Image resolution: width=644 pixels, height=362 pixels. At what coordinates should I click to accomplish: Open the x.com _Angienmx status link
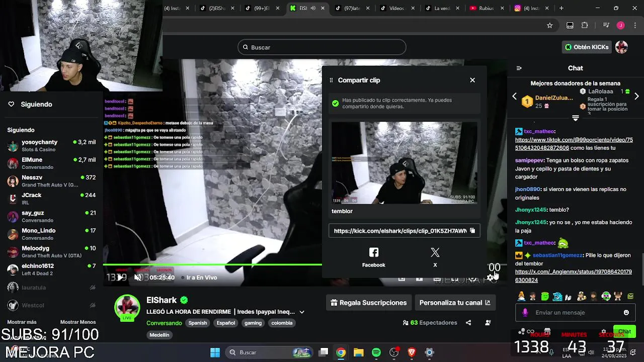(x=574, y=276)
